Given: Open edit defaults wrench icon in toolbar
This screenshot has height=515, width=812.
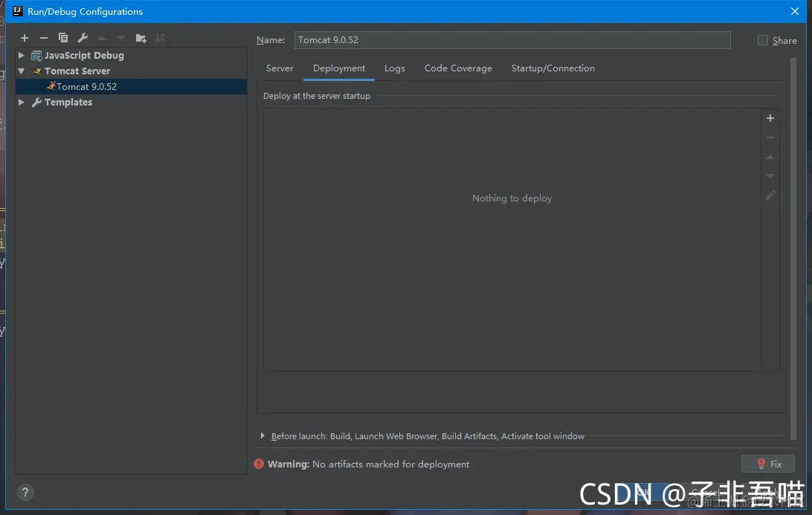Looking at the screenshot, I should [83, 38].
